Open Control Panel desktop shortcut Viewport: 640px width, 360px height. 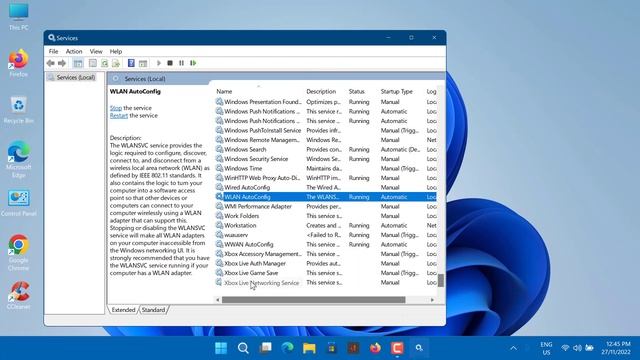pyautogui.click(x=18, y=203)
